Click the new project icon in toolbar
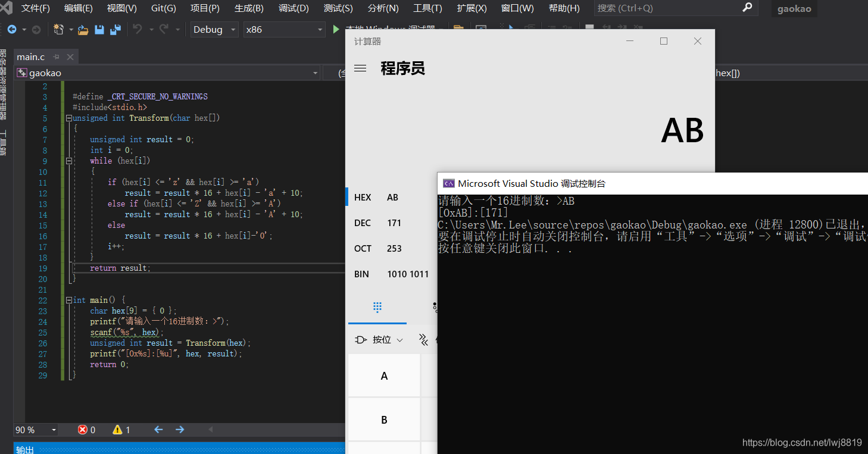Image resolution: width=868 pixels, height=454 pixels. click(x=58, y=29)
